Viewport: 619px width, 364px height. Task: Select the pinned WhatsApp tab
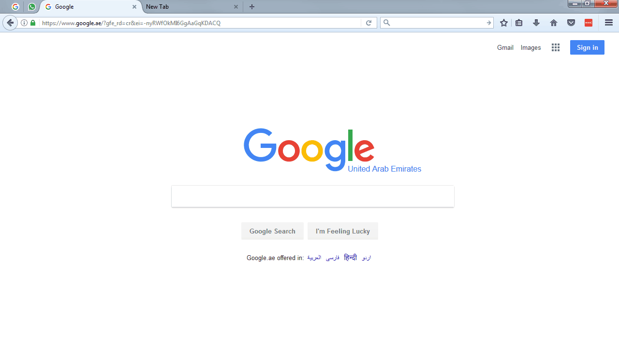32,7
